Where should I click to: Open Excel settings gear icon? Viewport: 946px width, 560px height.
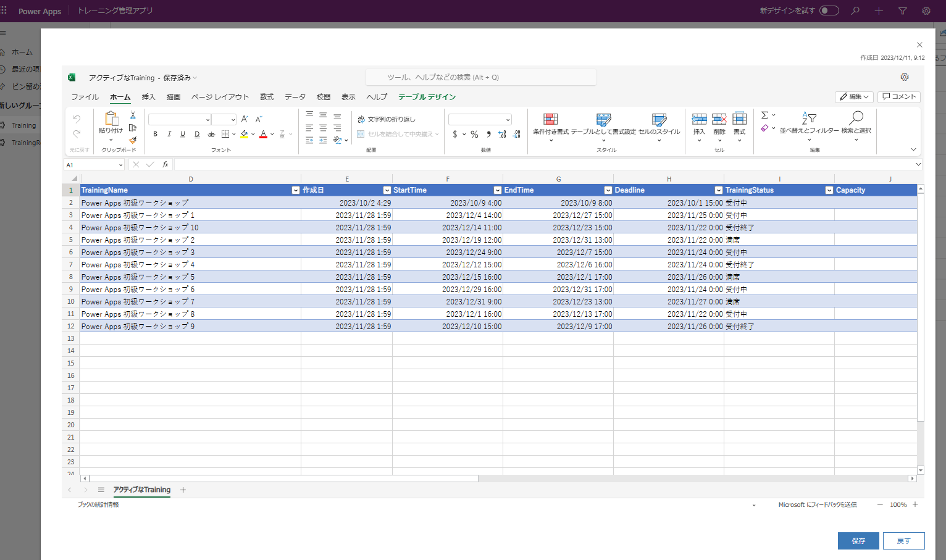click(905, 77)
